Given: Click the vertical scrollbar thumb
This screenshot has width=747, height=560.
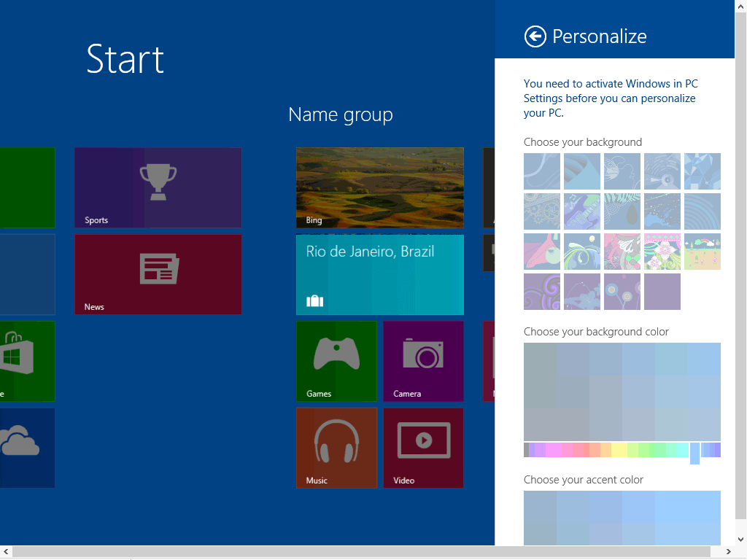Looking at the screenshot, I should [x=741, y=267].
